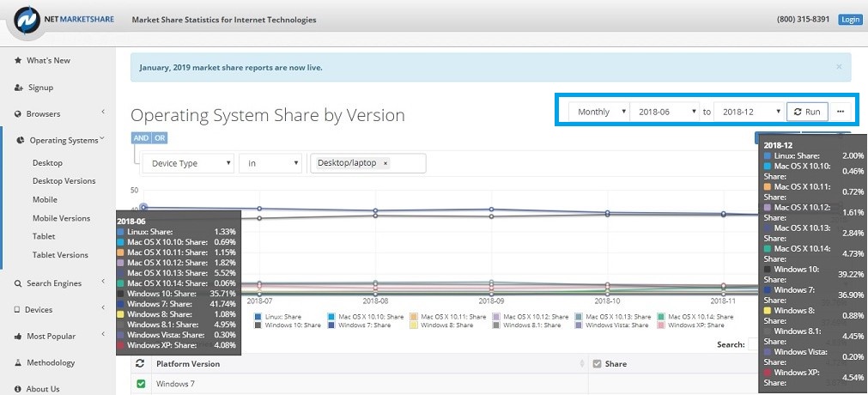Switch filter logic to OR
This screenshot has height=395, width=868.
[x=160, y=138]
